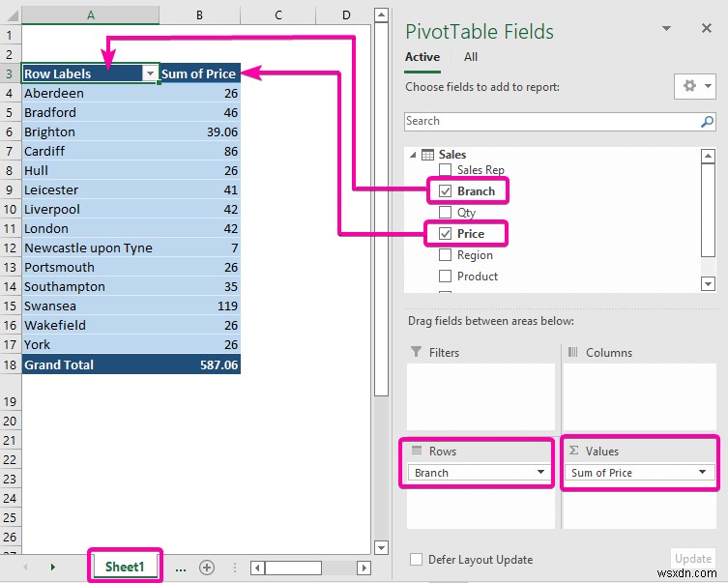Check the Region field checkbox

coord(445,255)
